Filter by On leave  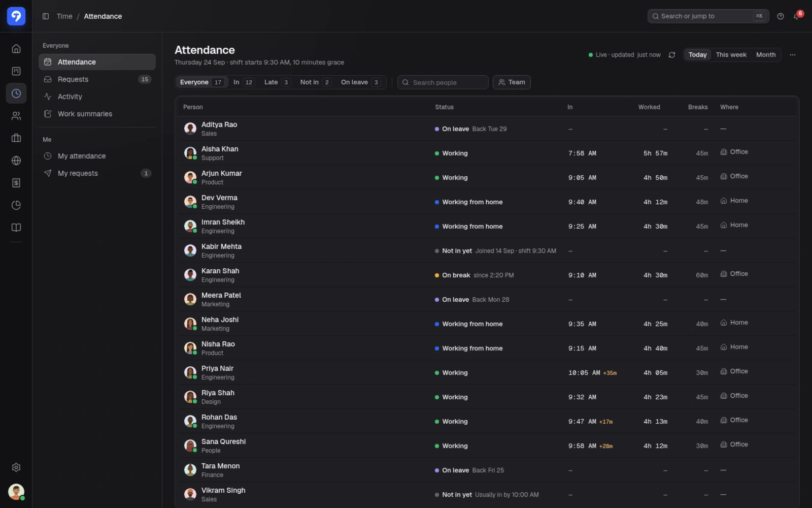361,82
